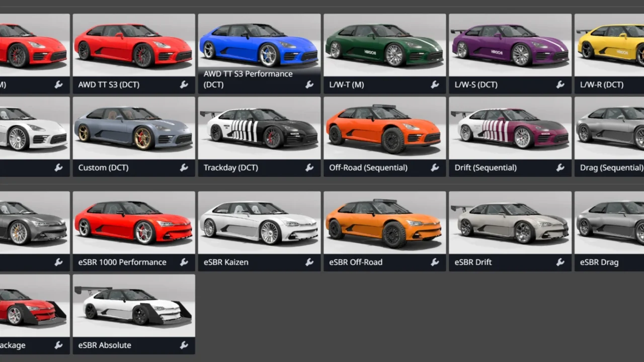Screen dimensions: 644x362
Task: Click the "L/W-T (M)" configuration name
Action: coord(346,84)
